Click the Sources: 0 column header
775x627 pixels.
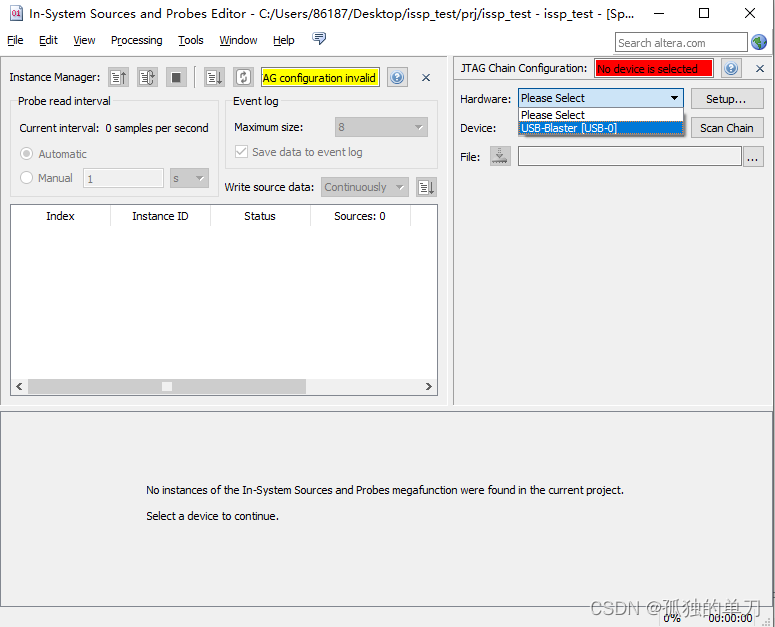tap(360, 216)
